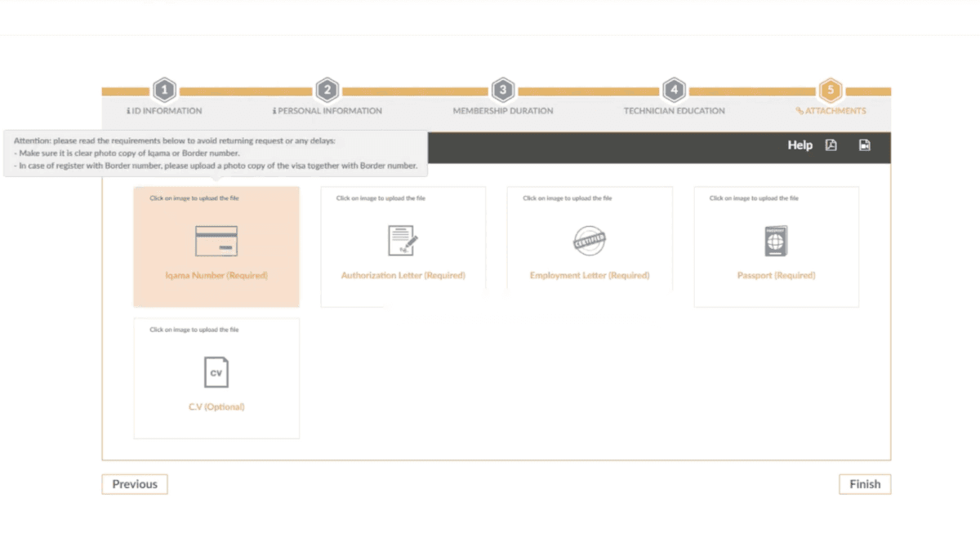Click the Authorization Letter document-and-pen icon
The height and width of the screenshot is (551, 980).
point(403,241)
